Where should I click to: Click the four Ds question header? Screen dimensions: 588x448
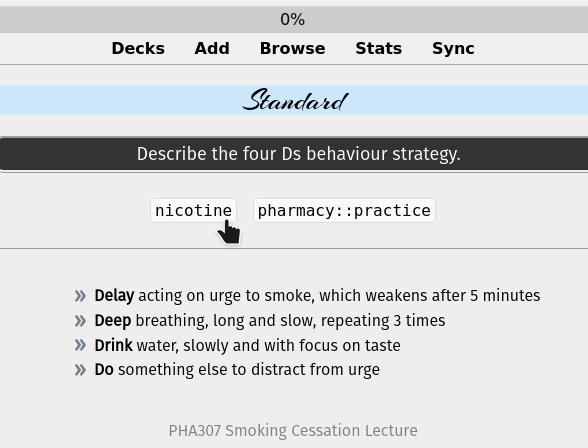coord(294,154)
